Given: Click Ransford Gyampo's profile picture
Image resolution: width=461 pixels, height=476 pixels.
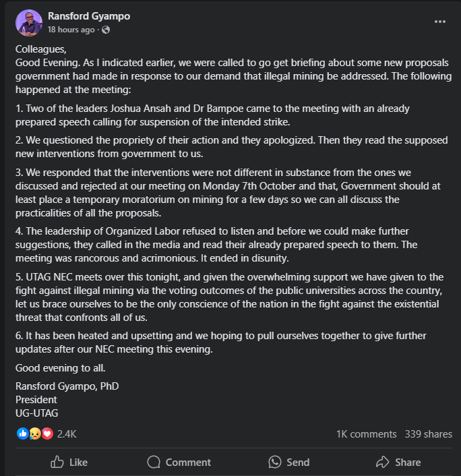Looking at the screenshot, I should point(29,23).
